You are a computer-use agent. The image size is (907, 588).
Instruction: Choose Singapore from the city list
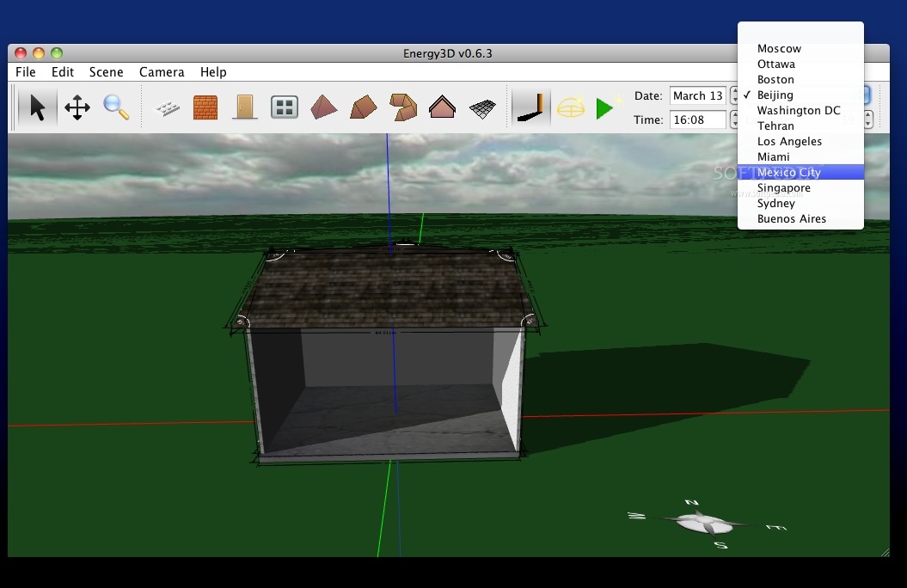[800, 188]
